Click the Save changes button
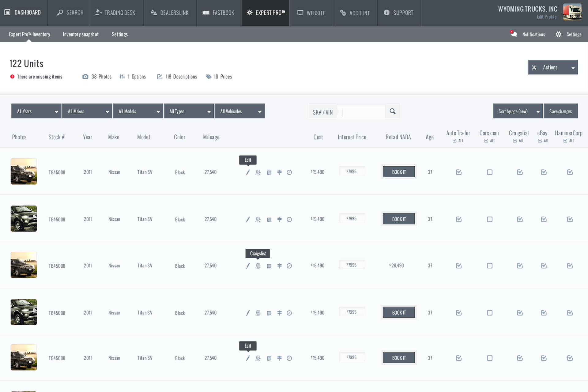588x392 pixels. click(x=560, y=111)
